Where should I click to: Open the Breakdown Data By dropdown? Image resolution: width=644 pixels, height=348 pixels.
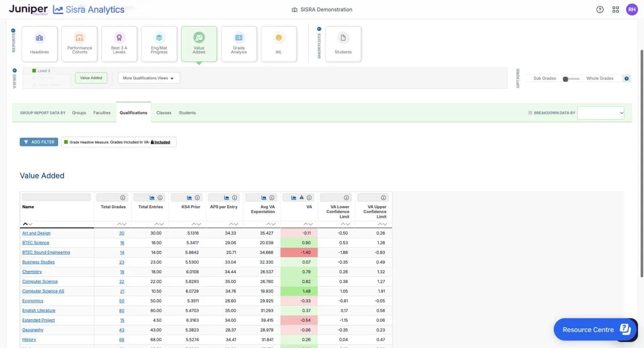click(601, 113)
